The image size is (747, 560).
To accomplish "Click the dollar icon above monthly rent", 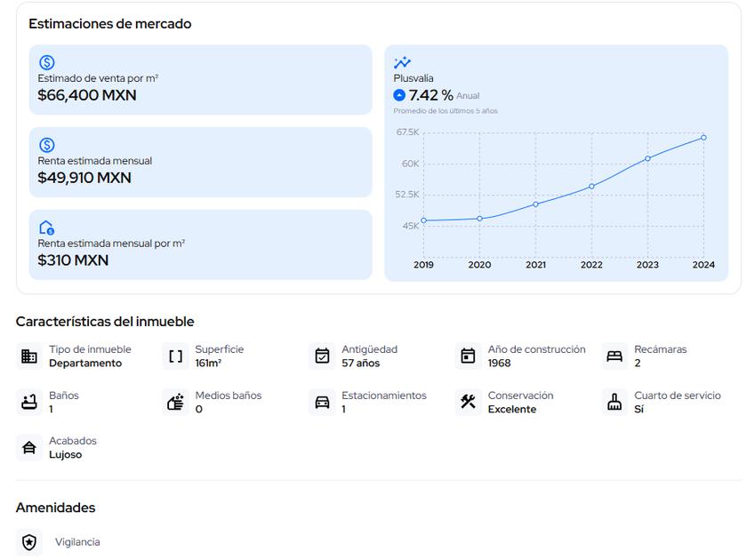I will [x=47, y=145].
